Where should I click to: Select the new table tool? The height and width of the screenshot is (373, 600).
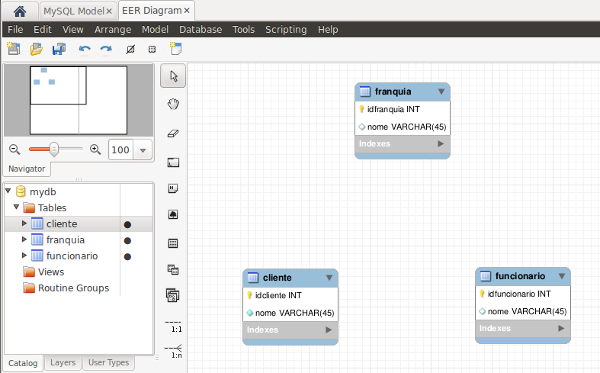tap(173, 243)
